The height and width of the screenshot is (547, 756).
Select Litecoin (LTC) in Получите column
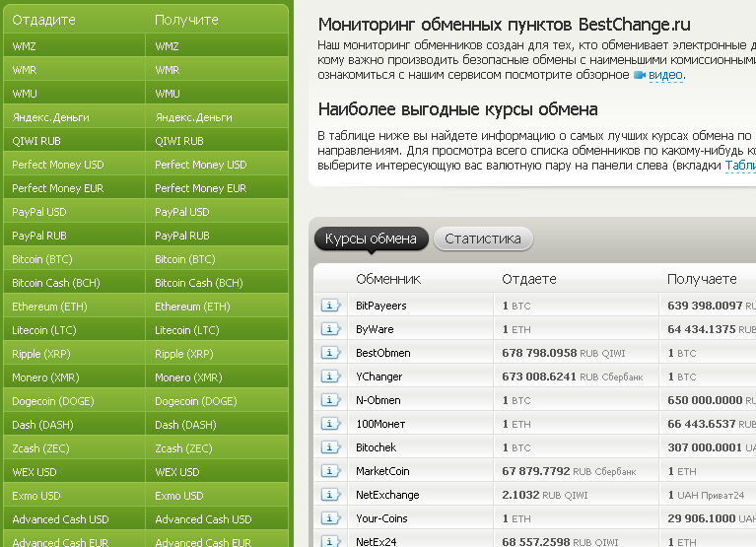[217, 329]
